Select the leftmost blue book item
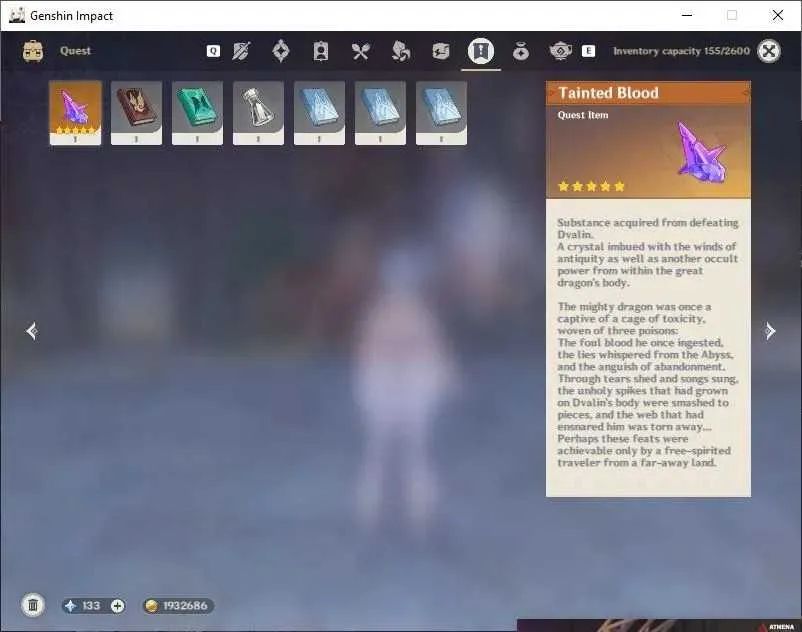The width and height of the screenshot is (802, 632). [x=319, y=113]
